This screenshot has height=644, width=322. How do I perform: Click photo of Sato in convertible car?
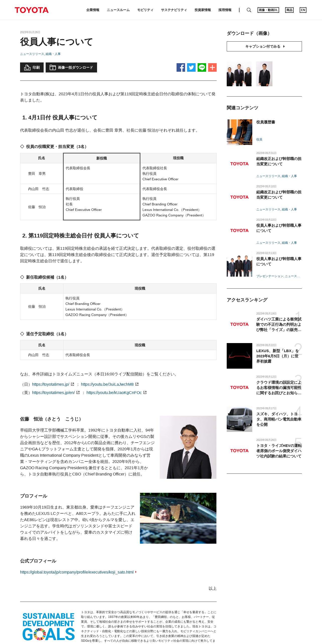178,518
